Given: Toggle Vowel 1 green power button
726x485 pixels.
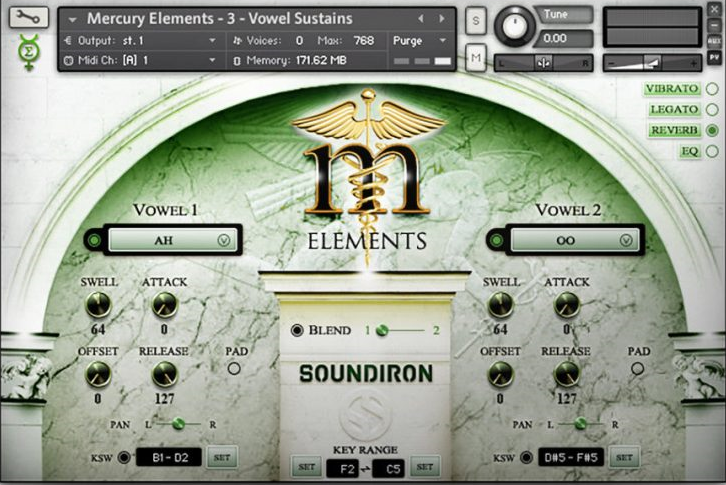Looking at the screenshot, I should 94,240.
